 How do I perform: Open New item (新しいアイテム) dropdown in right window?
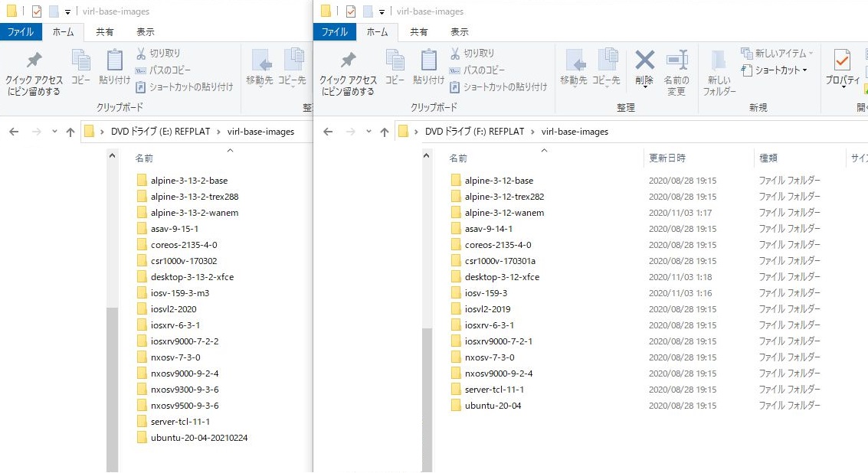point(777,53)
